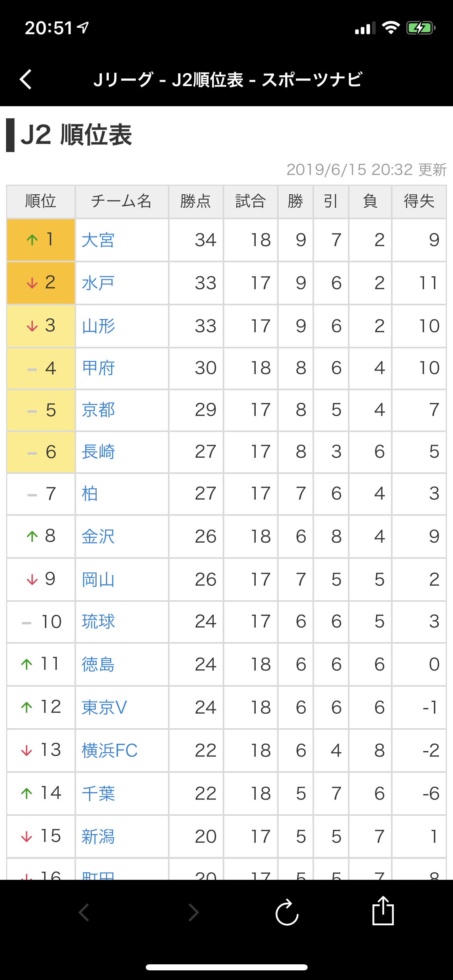Viewport: 453px width, 980px height.
Task: Tap the home indicator bar
Action: [x=226, y=967]
